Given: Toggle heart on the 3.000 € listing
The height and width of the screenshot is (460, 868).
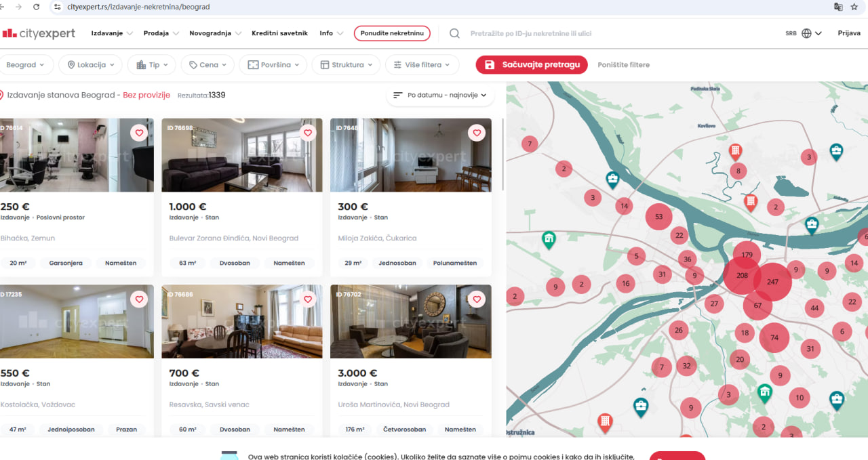Looking at the screenshot, I should 477,299.
